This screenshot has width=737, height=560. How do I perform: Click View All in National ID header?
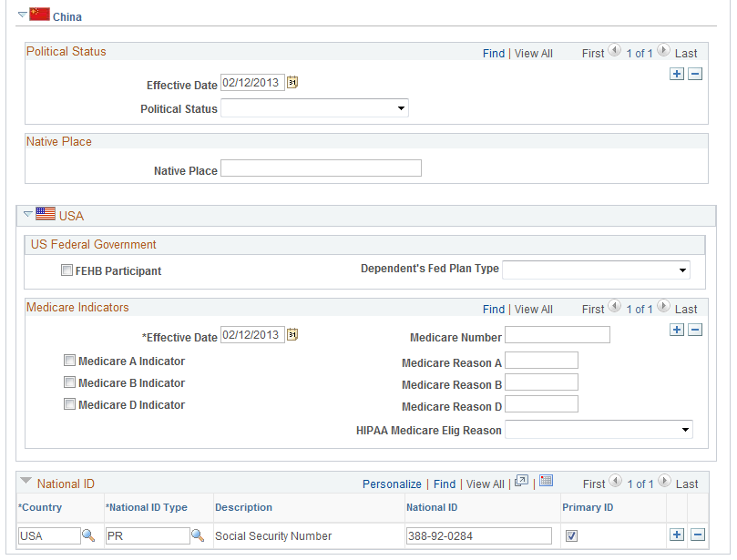pyautogui.click(x=485, y=484)
